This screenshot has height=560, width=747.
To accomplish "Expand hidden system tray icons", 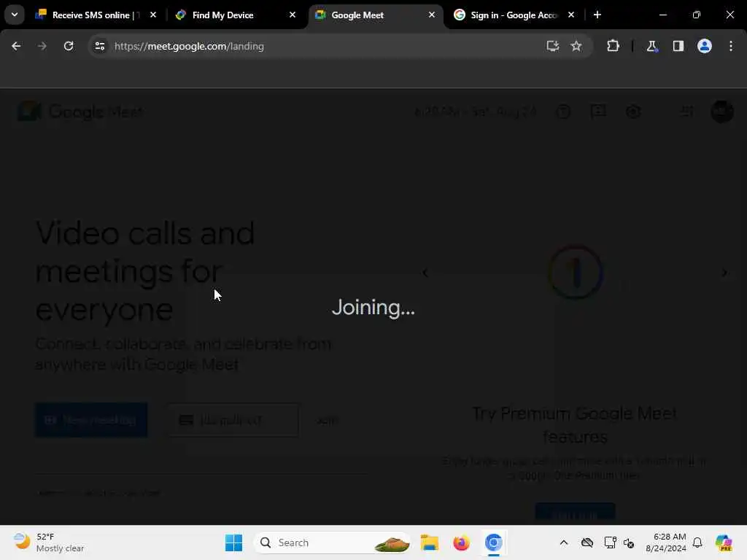I will (564, 542).
